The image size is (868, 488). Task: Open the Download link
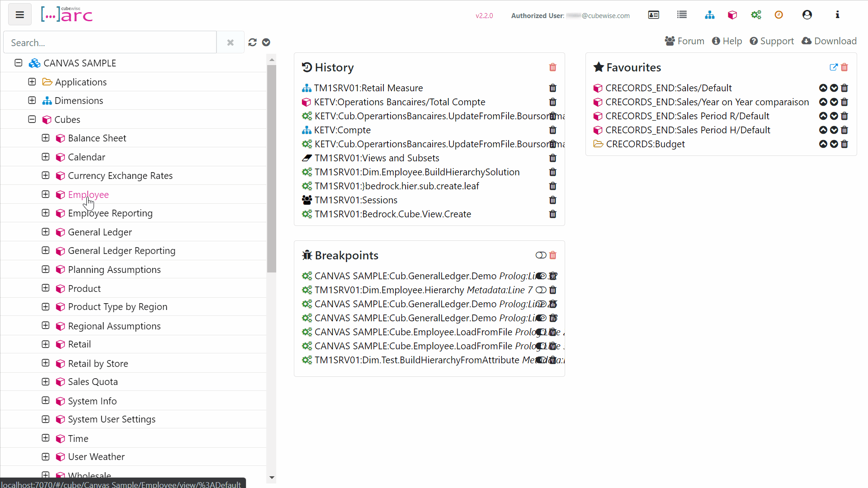click(x=829, y=41)
